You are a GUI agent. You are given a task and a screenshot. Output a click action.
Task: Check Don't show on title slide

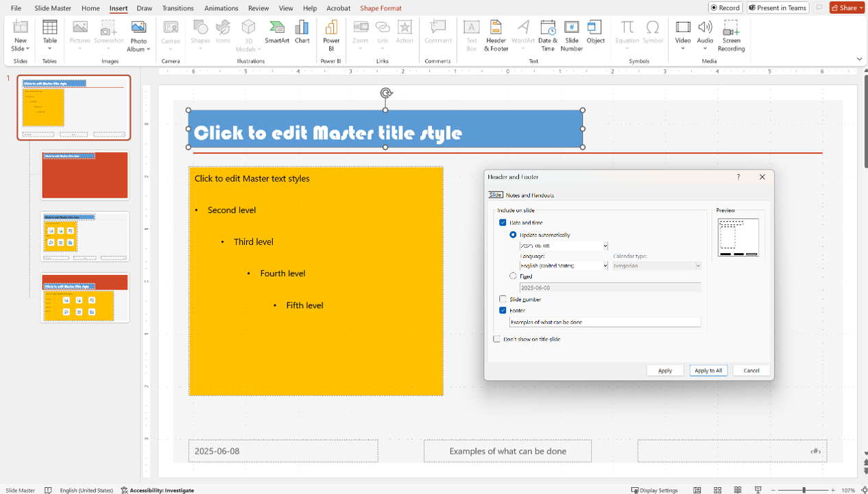[497, 339]
